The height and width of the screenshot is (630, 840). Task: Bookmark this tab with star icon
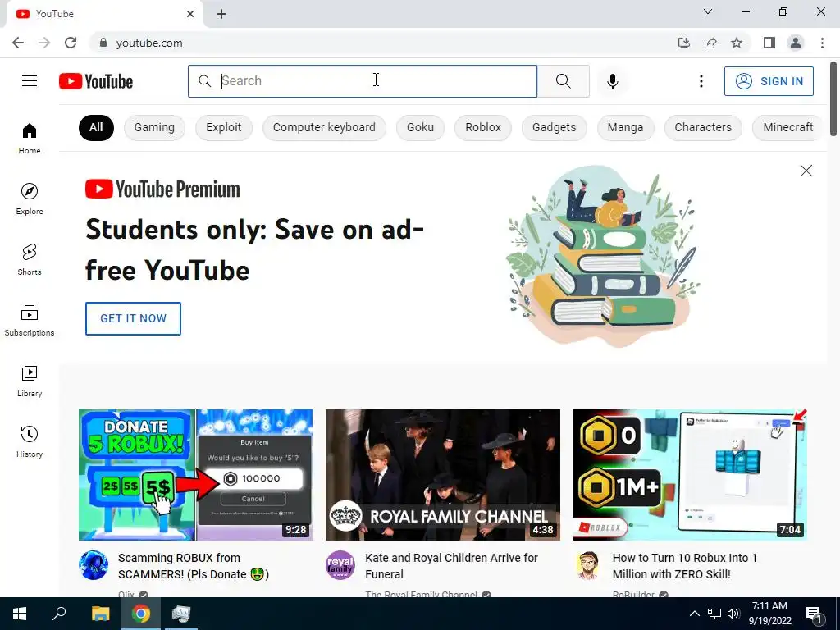tap(737, 43)
